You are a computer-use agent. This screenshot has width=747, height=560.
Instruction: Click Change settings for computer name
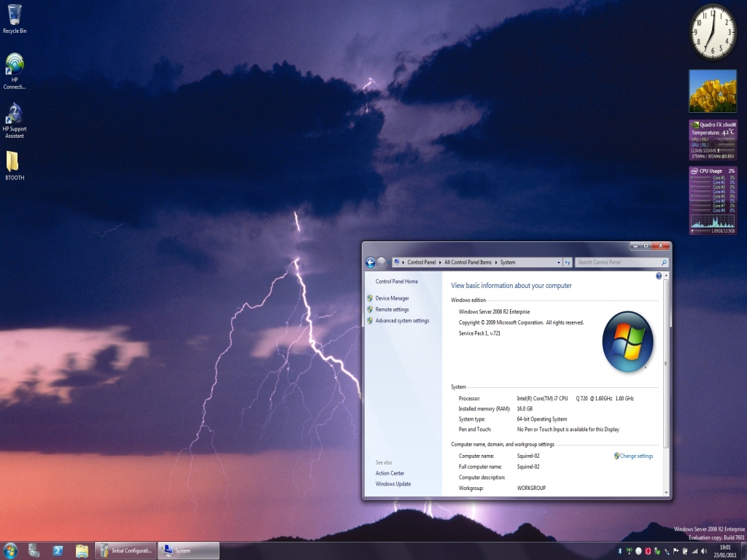[636, 456]
